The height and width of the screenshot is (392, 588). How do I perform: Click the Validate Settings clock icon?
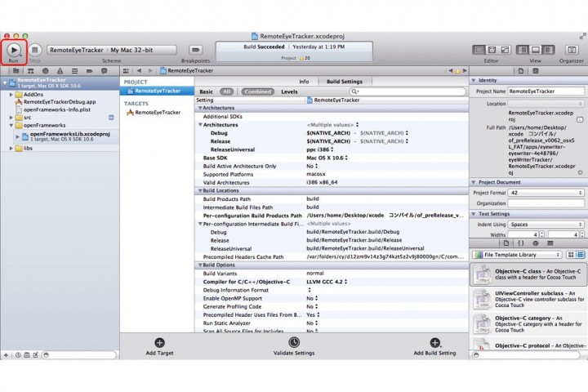293,343
